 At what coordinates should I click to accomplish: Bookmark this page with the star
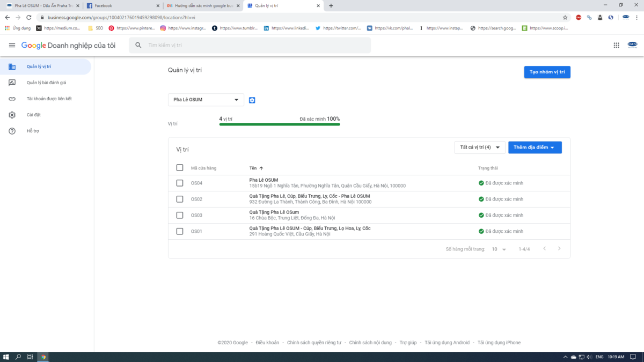[x=565, y=17]
